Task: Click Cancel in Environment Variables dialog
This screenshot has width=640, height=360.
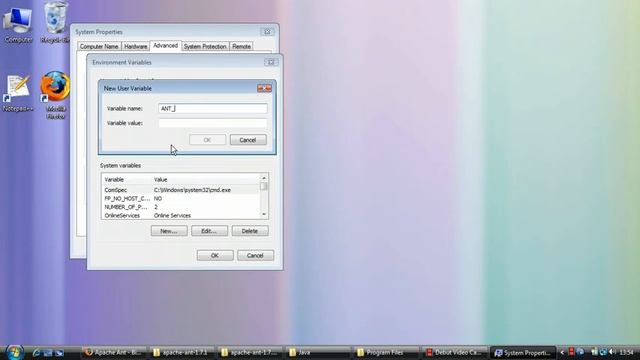Action: tap(255, 256)
